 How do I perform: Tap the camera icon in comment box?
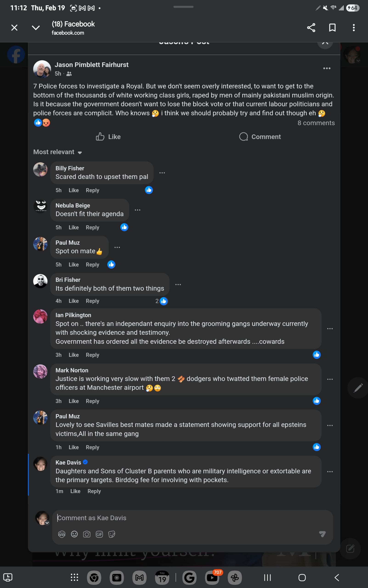point(87,534)
